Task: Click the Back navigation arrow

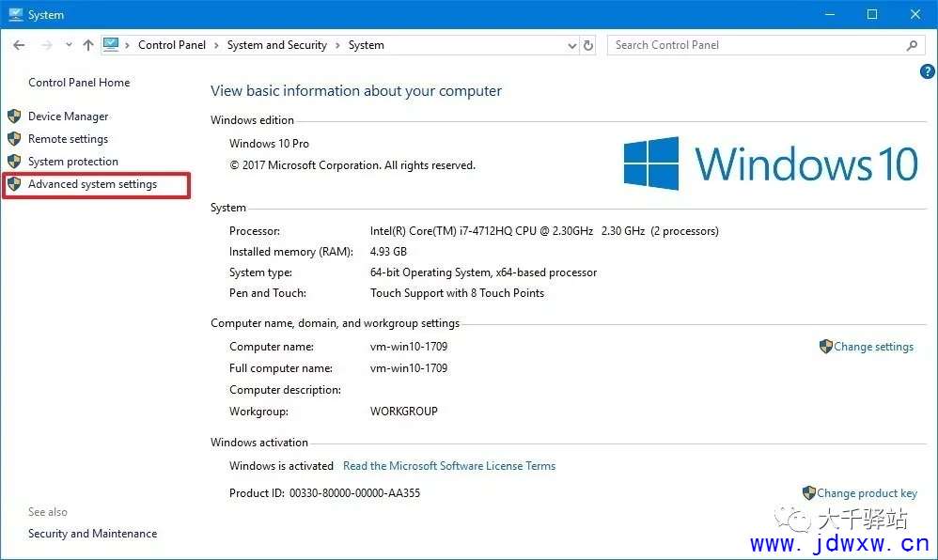Action: 19,45
